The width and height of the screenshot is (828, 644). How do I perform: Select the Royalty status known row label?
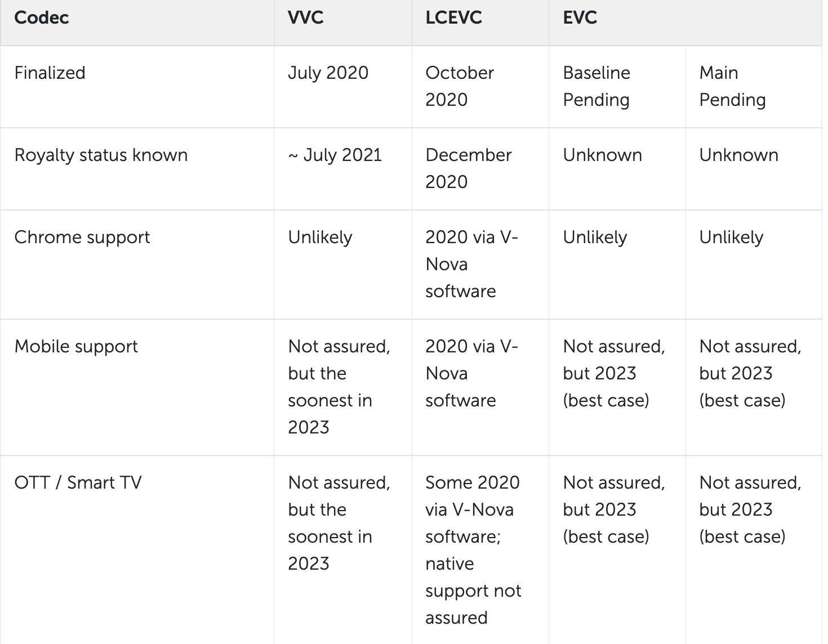101,155
